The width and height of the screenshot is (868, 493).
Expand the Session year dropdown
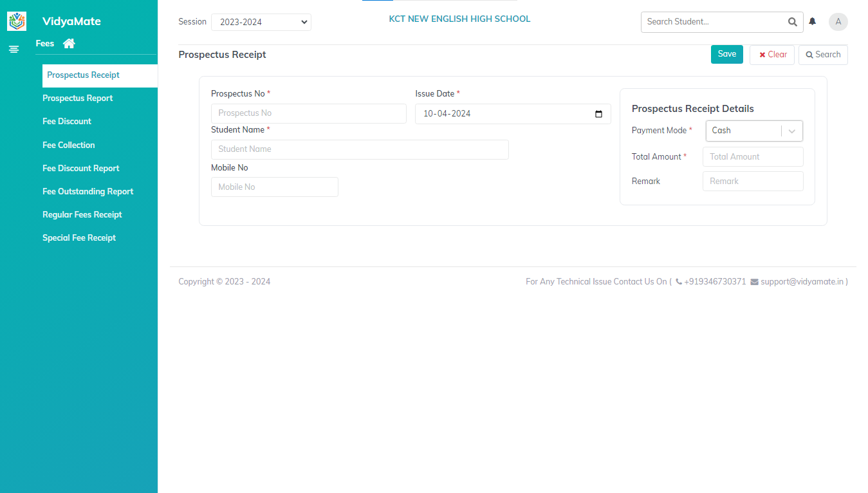coord(261,23)
